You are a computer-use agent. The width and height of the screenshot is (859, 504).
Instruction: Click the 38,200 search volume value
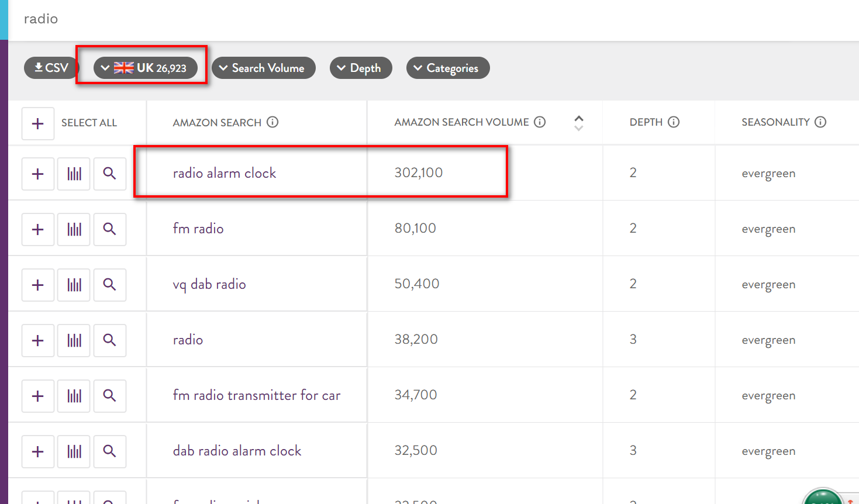coord(416,339)
